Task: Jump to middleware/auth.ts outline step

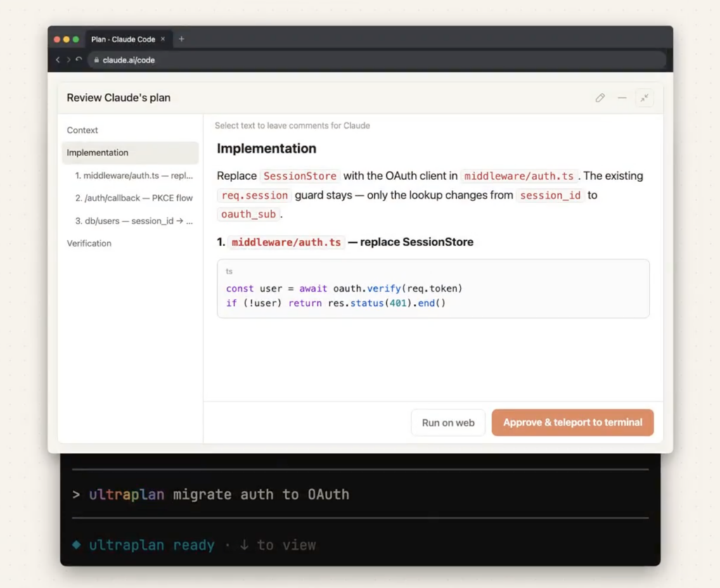Action: coord(134,176)
